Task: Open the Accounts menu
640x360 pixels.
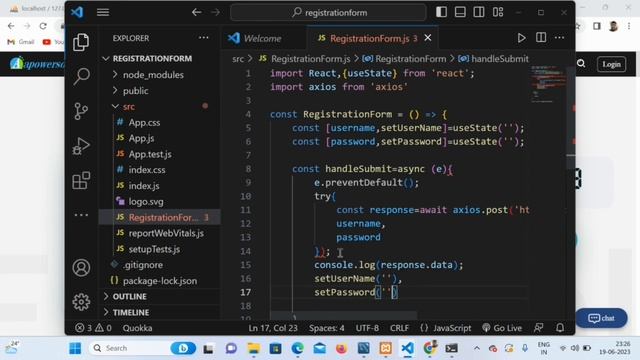Action: coord(81,268)
